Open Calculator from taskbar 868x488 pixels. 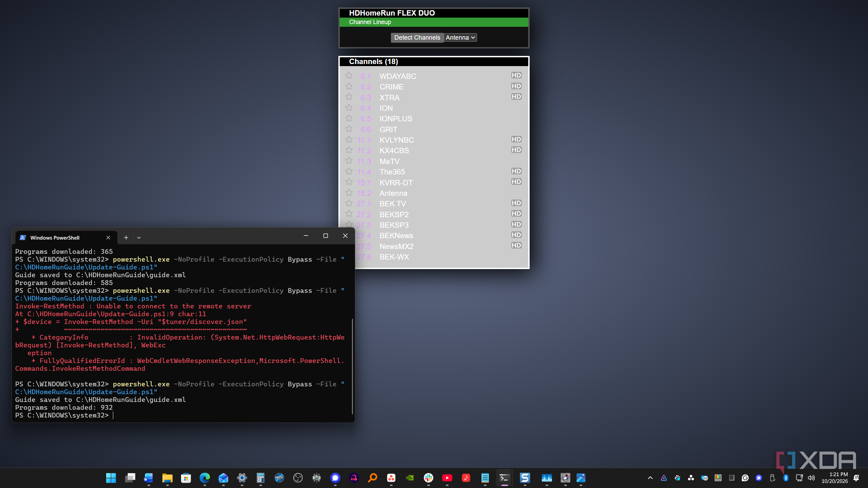coord(260,478)
